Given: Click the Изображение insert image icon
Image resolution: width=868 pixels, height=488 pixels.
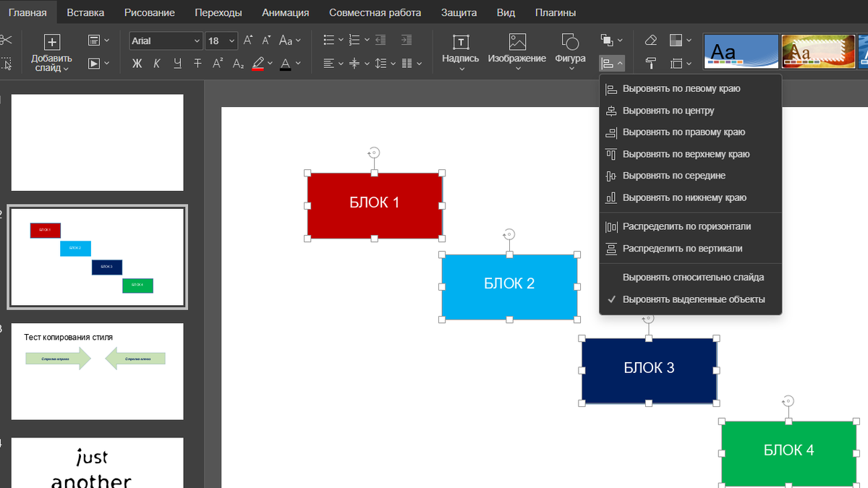Looking at the screenshot, I should pos(517,42).
